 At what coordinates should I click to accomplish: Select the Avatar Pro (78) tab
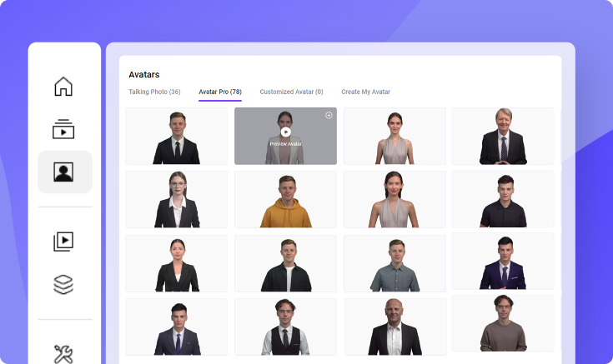coord(220,92)
